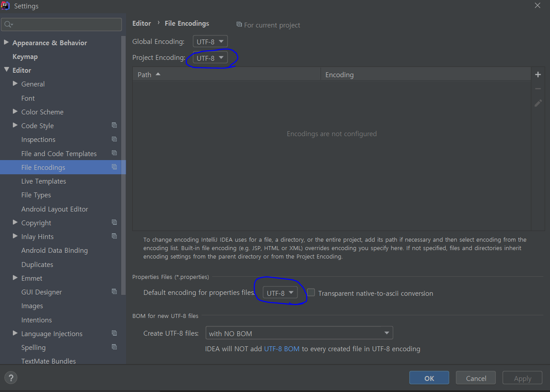Image resolution: width=550 pixels, height=392 pixels.
Task: Select Keymap in settings tree
Action: point(25,56)
